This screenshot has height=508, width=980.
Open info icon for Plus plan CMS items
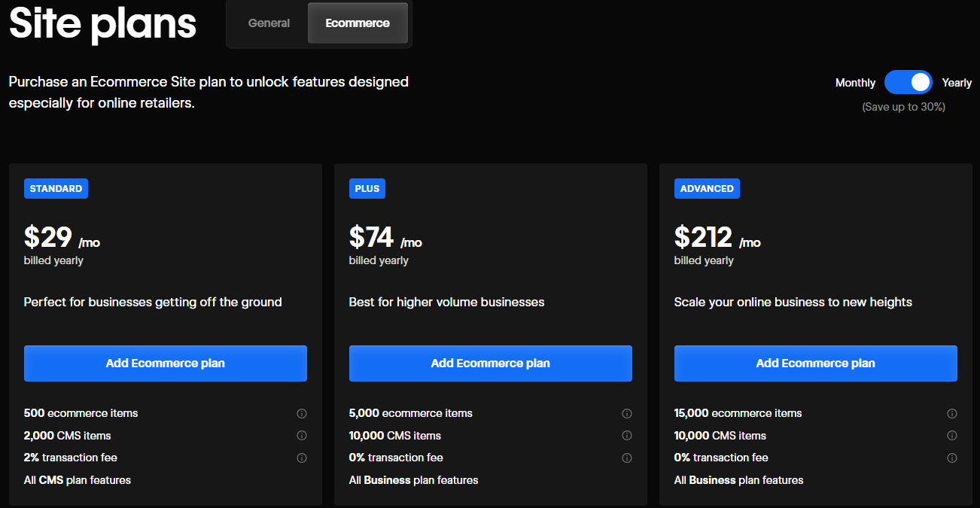(627, 435)
